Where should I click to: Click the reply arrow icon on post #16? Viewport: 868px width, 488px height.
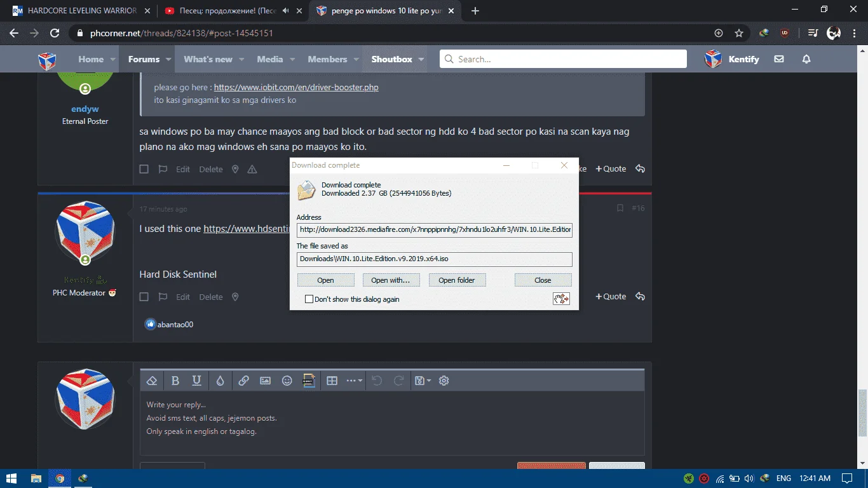[x=640, y=296]
